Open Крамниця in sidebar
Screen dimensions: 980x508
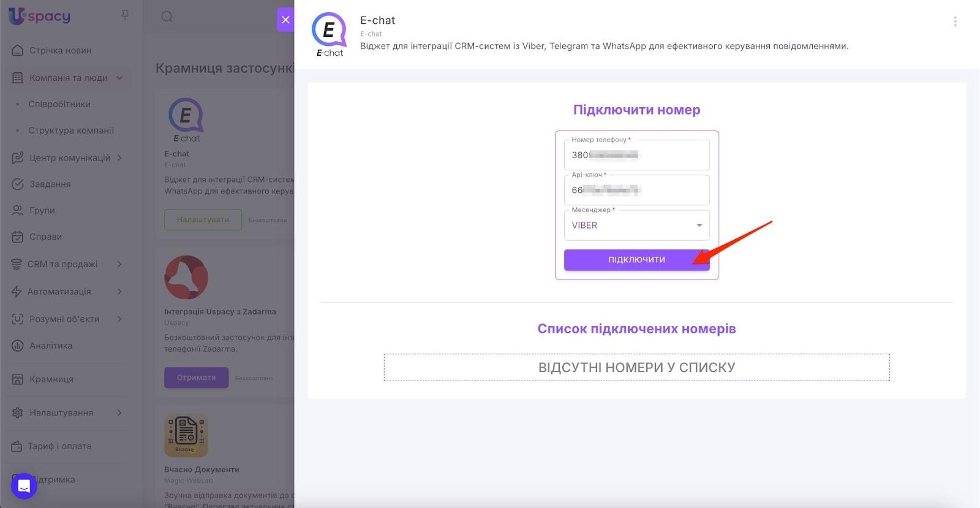51,379
